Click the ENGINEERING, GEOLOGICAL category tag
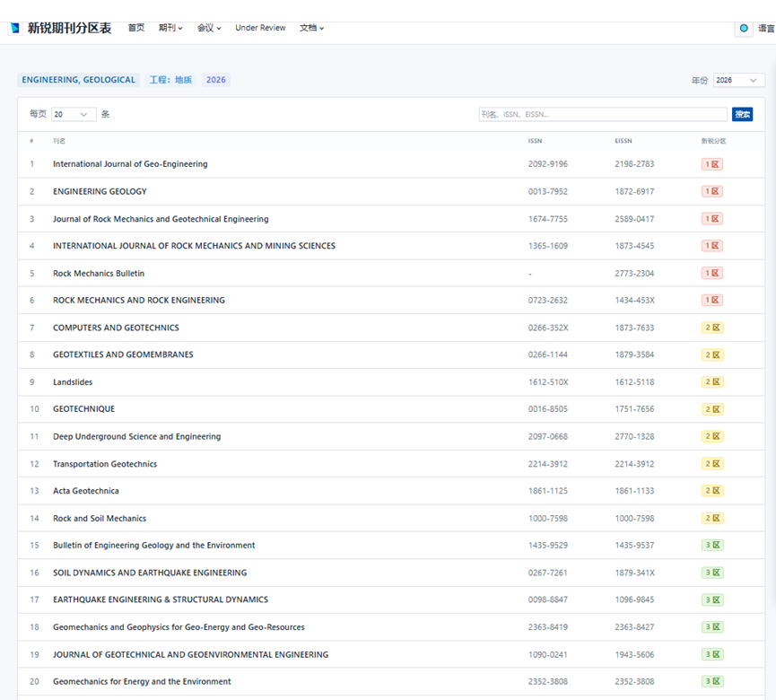The height and width of the screenshot is (700, 776). pos(78,80)
